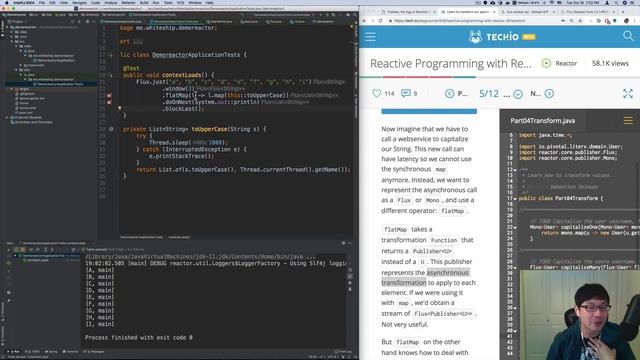Image resolution: width=640 pixels, height=360 pixels.
Task: Toggle breakpoint on the flatMap line
Action: (109, 96)
